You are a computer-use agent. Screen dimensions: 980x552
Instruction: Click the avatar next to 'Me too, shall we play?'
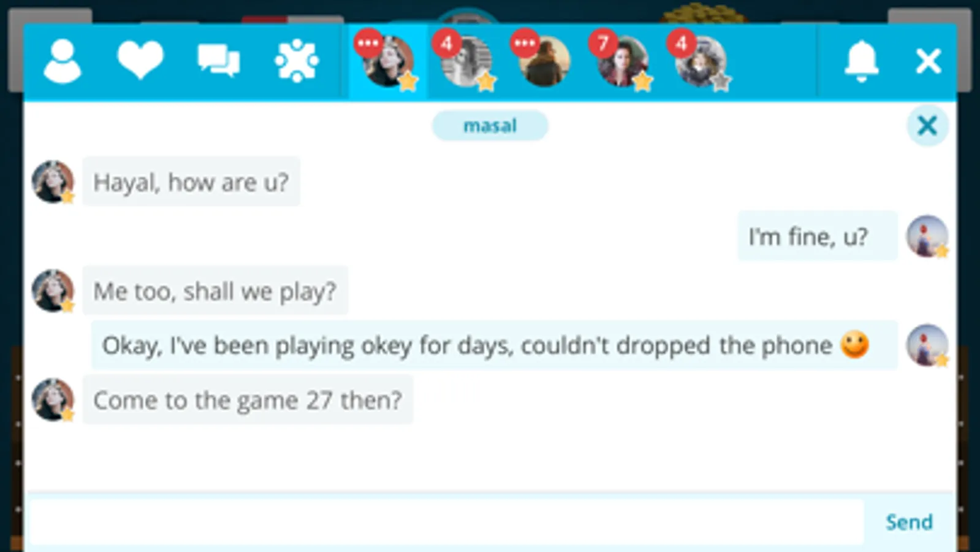[x=53, y=291]
